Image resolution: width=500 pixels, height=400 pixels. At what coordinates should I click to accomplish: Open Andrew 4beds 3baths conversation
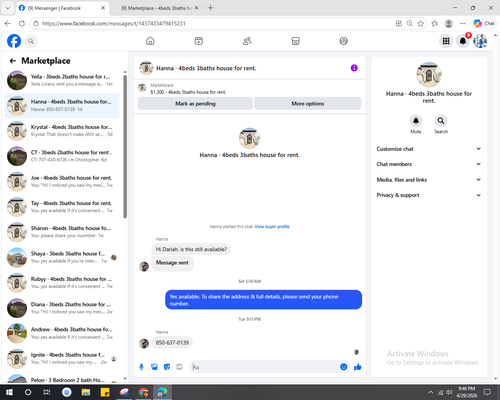click(62, 333)
